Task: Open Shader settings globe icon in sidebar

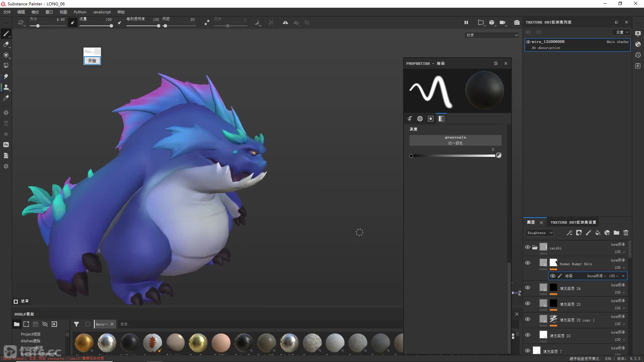Action: 638,44
